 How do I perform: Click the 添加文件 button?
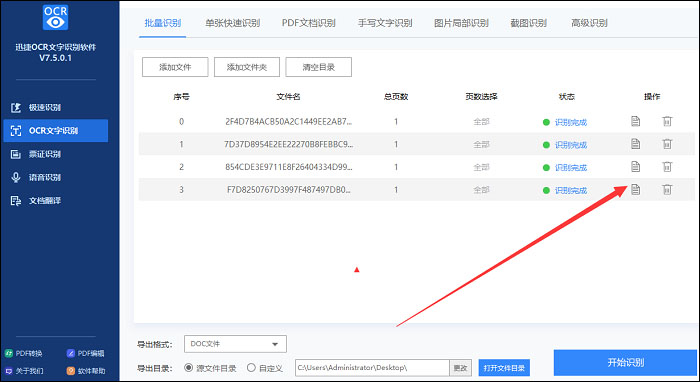pos(175,67)
